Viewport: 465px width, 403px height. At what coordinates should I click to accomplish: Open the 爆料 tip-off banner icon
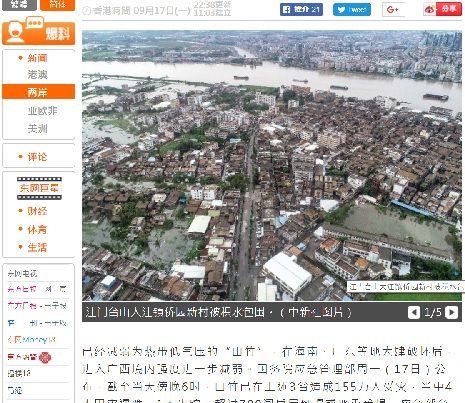point(38,31)
